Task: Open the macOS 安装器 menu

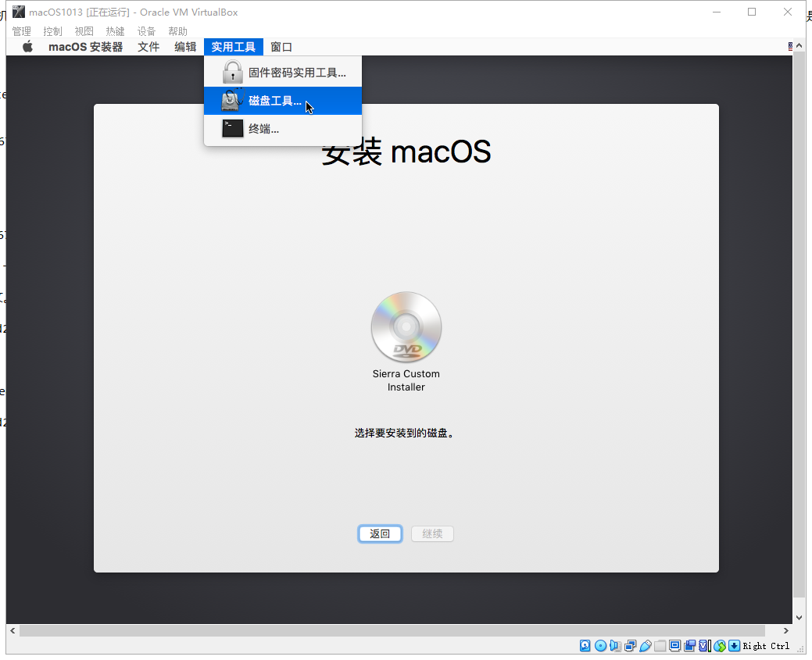Action: click(85, 47)
